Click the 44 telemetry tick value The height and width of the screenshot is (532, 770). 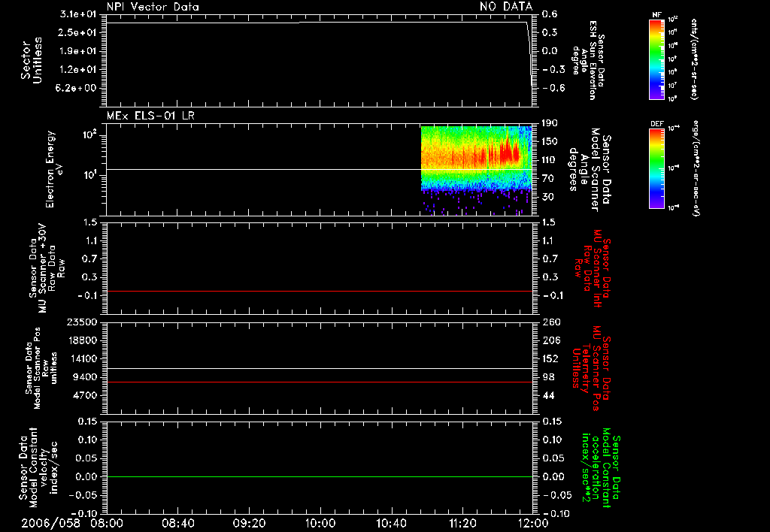[x=548, y=396]
